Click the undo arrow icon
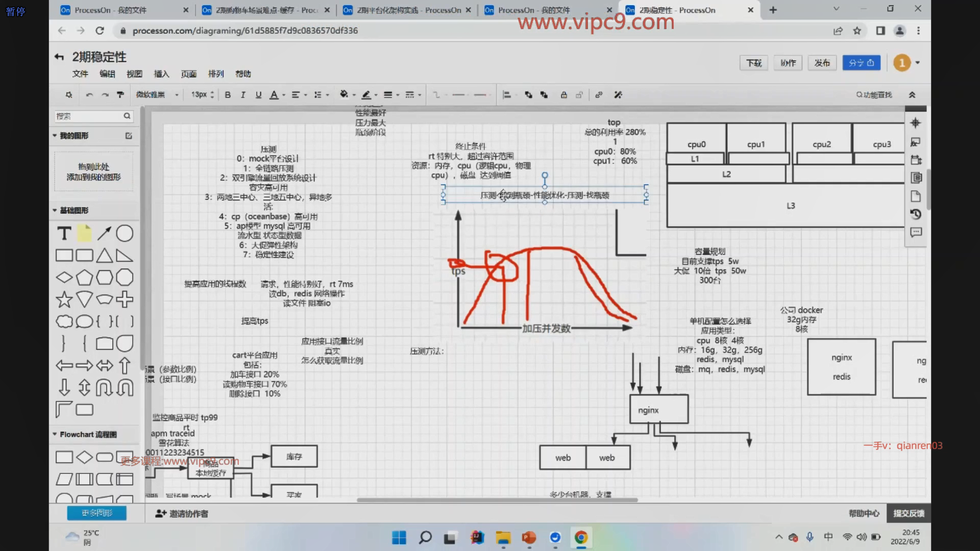The height and width of the screenshot is (551, 980). point(89,95)
